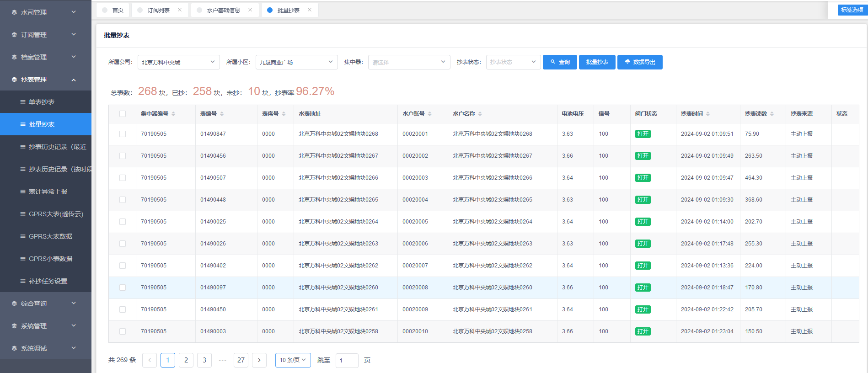The height and width of the screenshot is (373, 868).
Task: Switch to the 首页 tab
Action: 113,10
